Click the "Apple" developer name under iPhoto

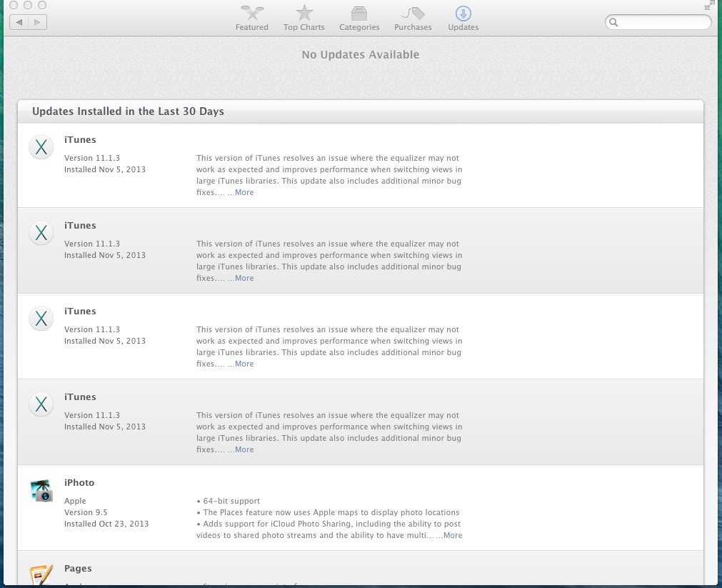pyautogui.click(x=75, y=501)
